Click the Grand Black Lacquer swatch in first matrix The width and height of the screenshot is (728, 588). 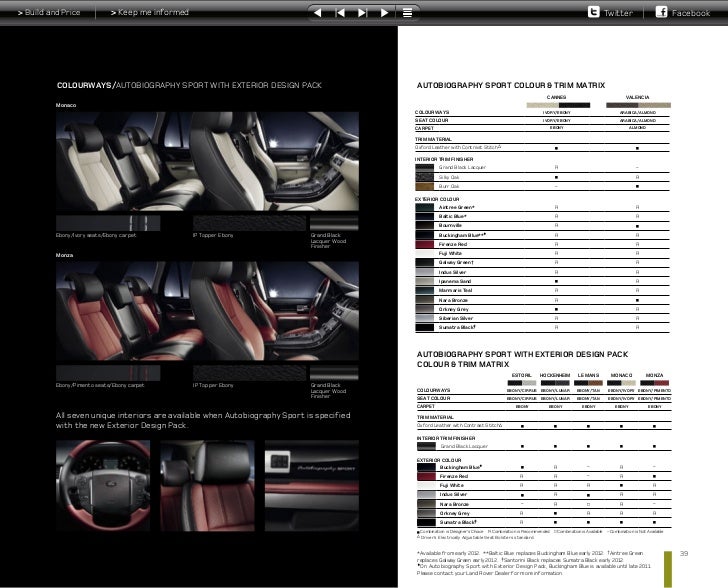click(x=424, y=167)
